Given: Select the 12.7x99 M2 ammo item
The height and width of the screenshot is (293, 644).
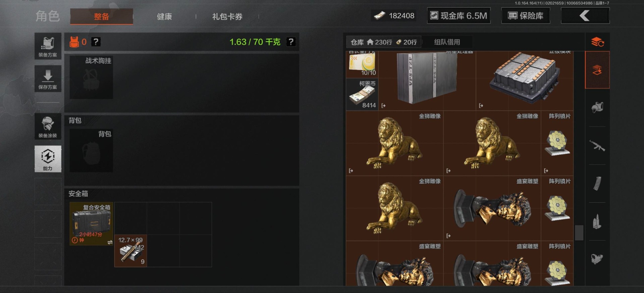Looking at the screenshot, I should [131, 251].
